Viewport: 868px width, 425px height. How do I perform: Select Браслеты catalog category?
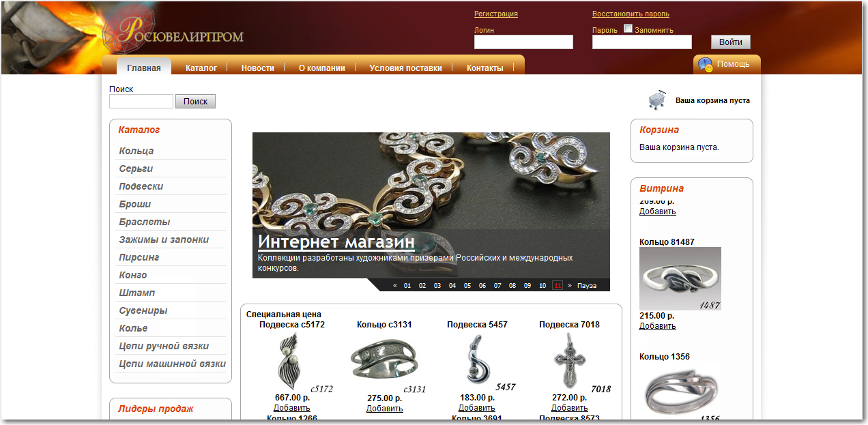point(145,222)
